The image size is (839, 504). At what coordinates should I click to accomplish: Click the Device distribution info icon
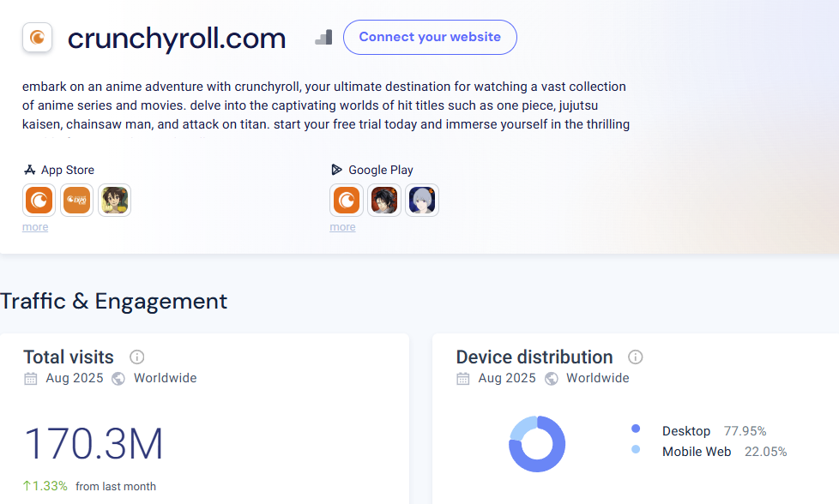coord(635,357)
